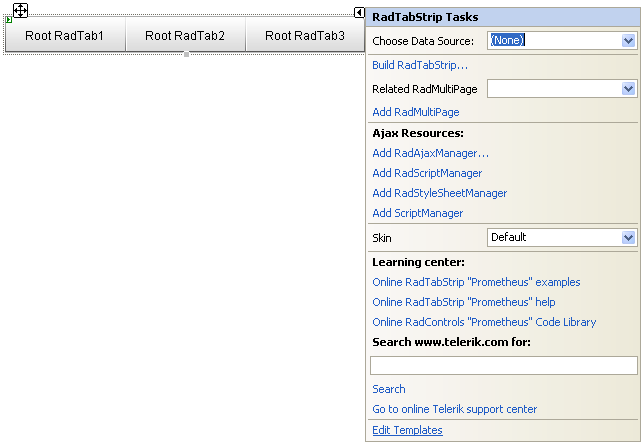Open the Related RadMultiPage dropdown
Viewport: 642px width, 445px height.
[628, 88]
